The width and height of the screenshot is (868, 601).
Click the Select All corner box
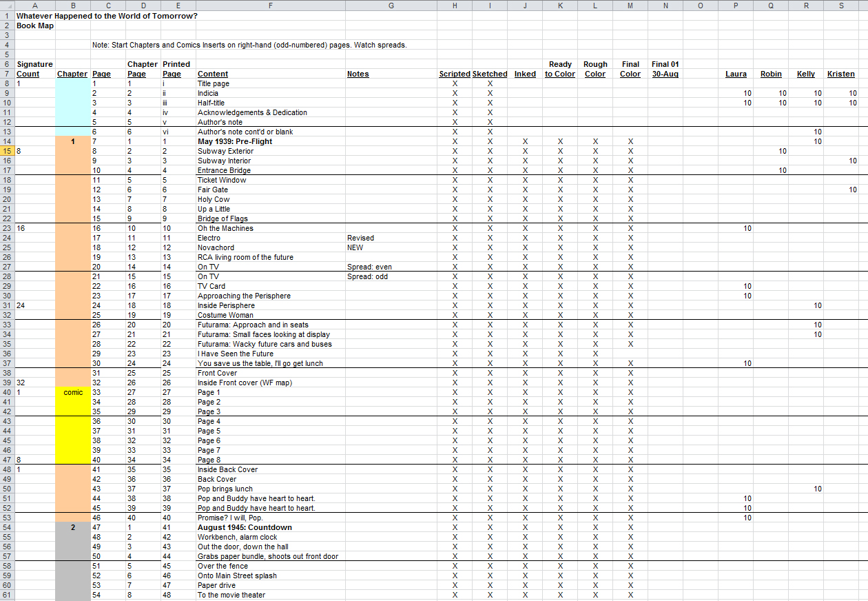click(7, 6)
